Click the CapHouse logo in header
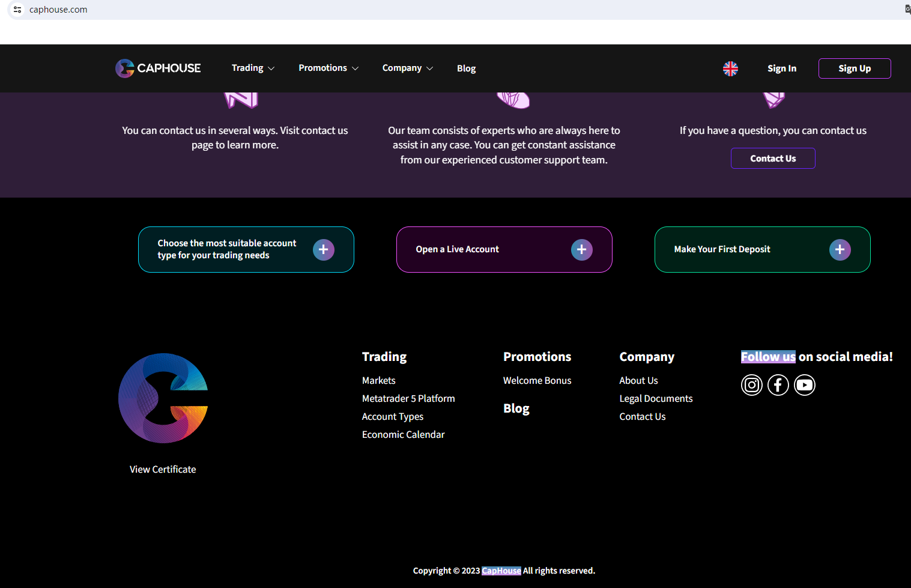The image size is (911, 588). (x=158, y=68)
